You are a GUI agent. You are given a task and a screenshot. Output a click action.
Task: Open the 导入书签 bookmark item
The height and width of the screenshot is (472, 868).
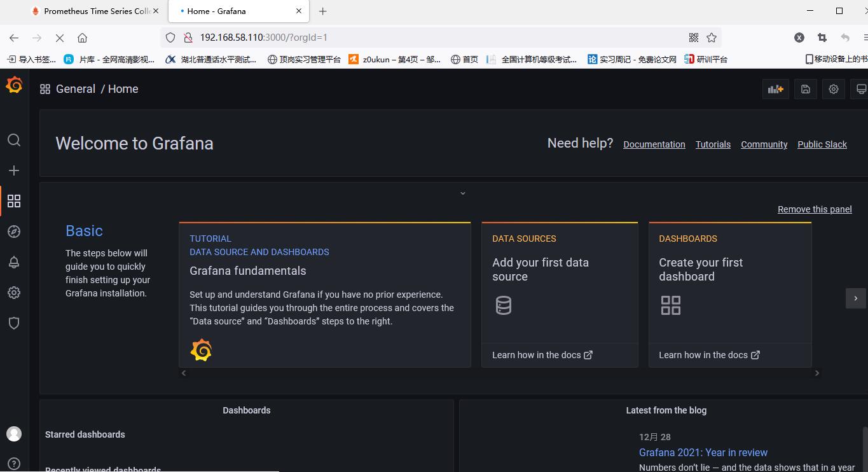tap(31, 59)
